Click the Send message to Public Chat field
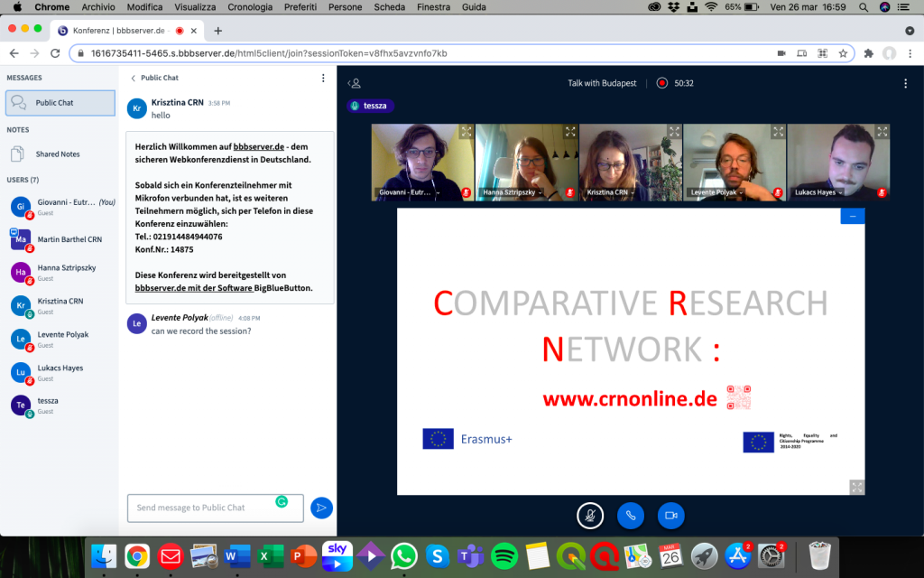Viewport: 924px width, 578px height. (x=215, y=508)
